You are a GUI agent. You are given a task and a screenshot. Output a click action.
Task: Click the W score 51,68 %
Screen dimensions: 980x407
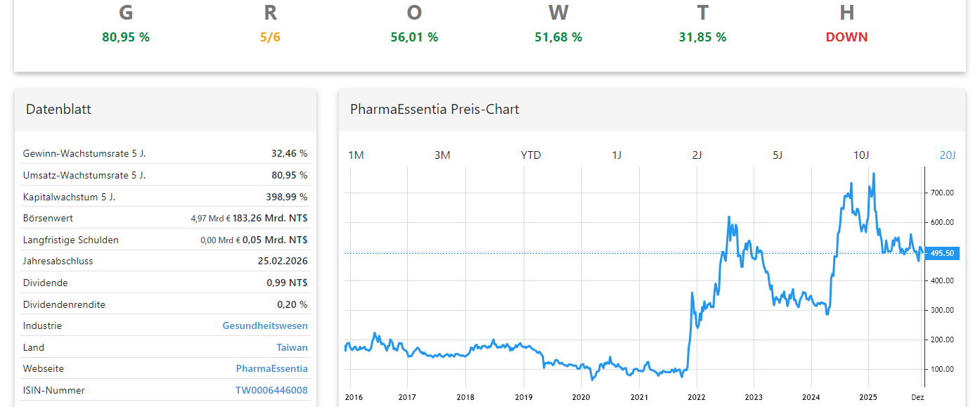pyautogui.click(x=558, y=37)
